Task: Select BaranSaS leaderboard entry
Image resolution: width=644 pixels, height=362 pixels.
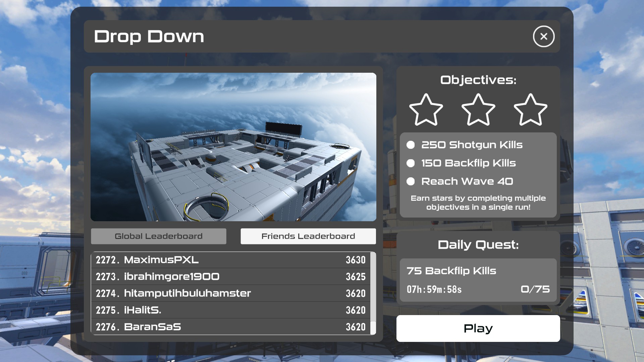Action: [x=230, y=327]
